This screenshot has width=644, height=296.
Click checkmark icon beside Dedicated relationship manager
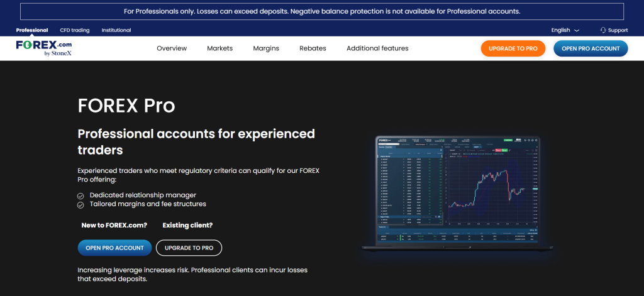pos(80,196)
